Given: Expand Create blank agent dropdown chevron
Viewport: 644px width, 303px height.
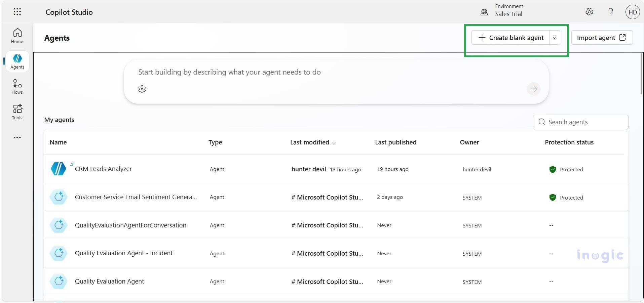Looking at the screenshot, I should pyautogui.click(x=554, y=38).
